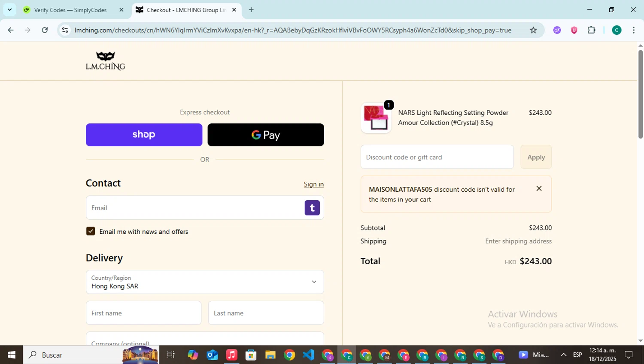
Task: Switch to Verify Codes — SimplyCodes tab
Action: click(x=70, y=10)
